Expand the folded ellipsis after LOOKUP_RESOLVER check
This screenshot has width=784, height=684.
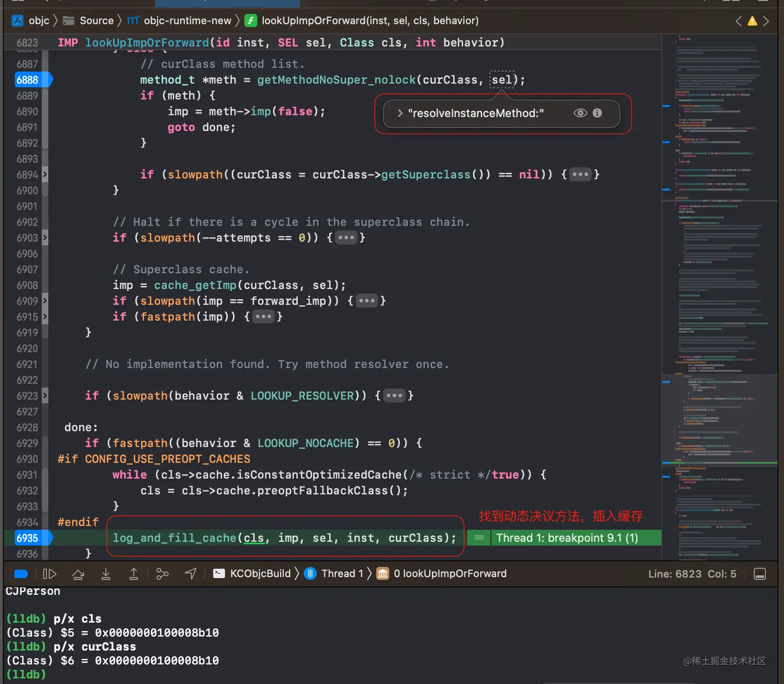pyautogui.click(x=394, y=396)
